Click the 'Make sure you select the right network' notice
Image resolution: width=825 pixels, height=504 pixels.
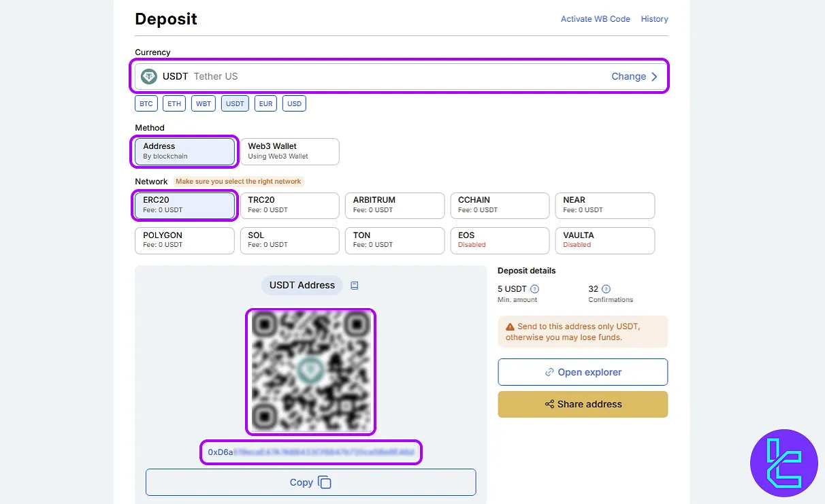tap(238, 182)
